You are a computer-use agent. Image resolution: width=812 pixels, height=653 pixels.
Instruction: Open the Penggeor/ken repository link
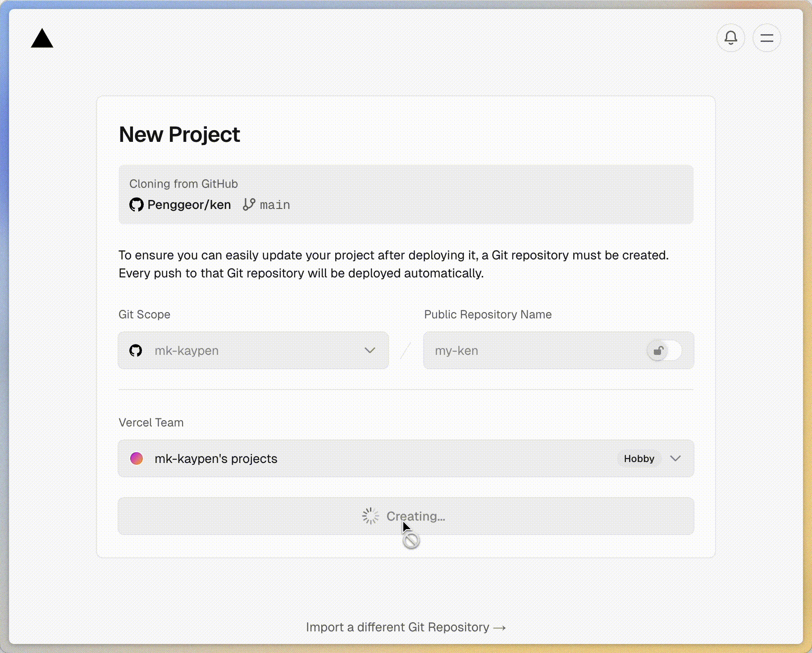point(189,204)
